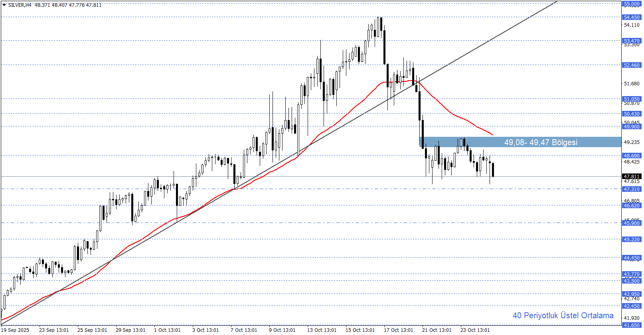Image resolution: width=644 pixels, height=335 pixels.
Task: Click the current price tag 47.811
Action: (632, 176)
